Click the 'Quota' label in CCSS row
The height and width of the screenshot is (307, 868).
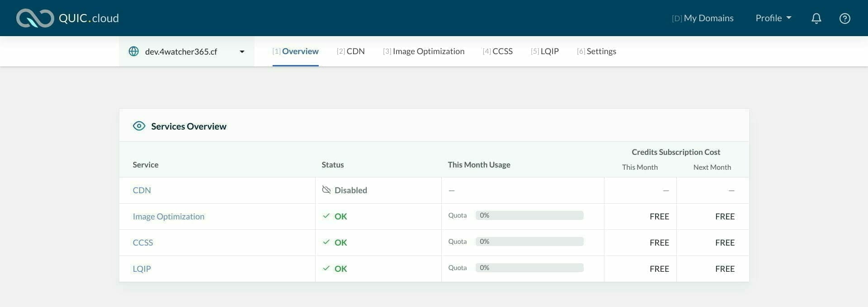458,242
